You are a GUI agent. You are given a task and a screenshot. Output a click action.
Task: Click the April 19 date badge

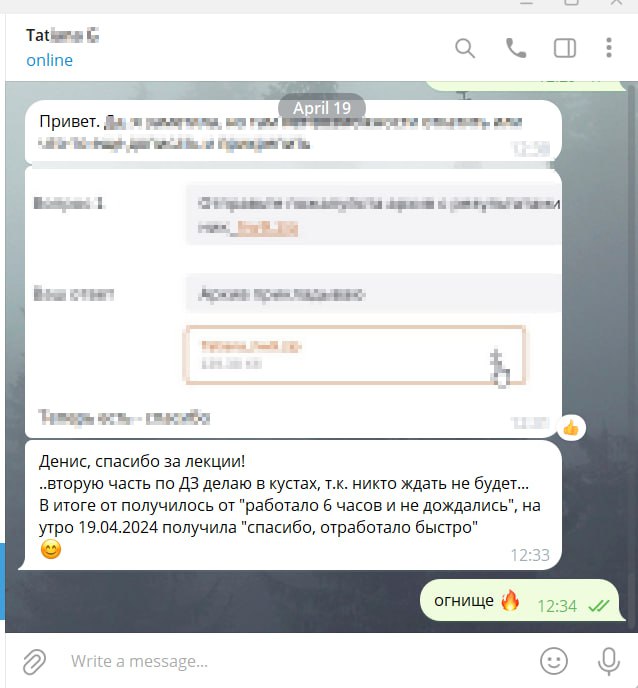[x=322, y=108]
